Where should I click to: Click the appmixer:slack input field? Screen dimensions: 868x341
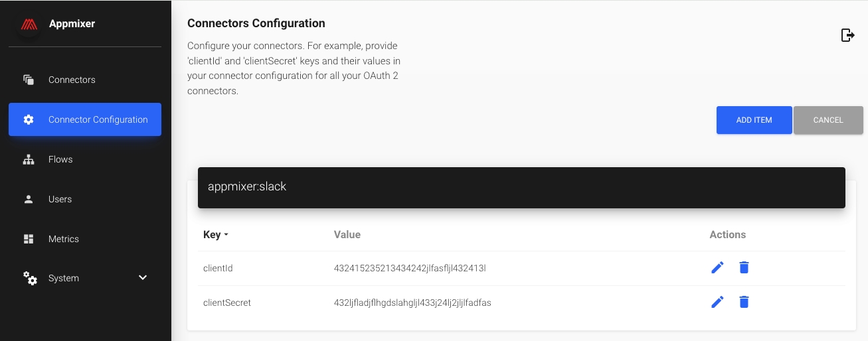coord(521,187)
